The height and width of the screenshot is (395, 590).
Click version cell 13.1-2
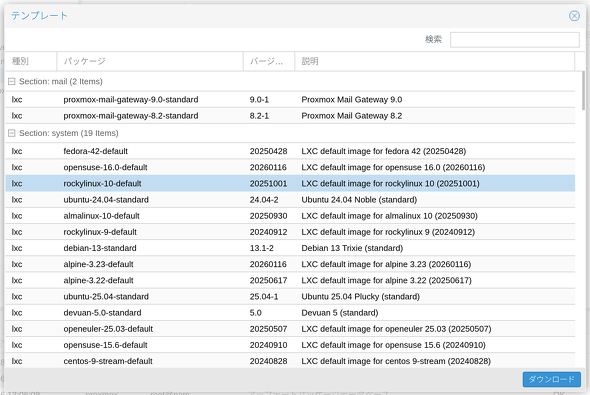[x=262, y=248]
